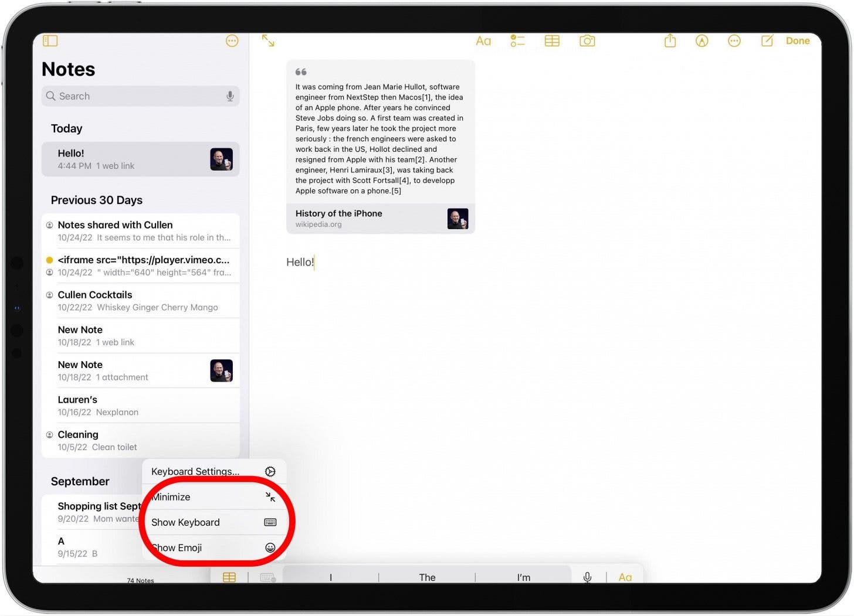
Task: Select Show Keyboard from the menu
Action: click(185, 522)
